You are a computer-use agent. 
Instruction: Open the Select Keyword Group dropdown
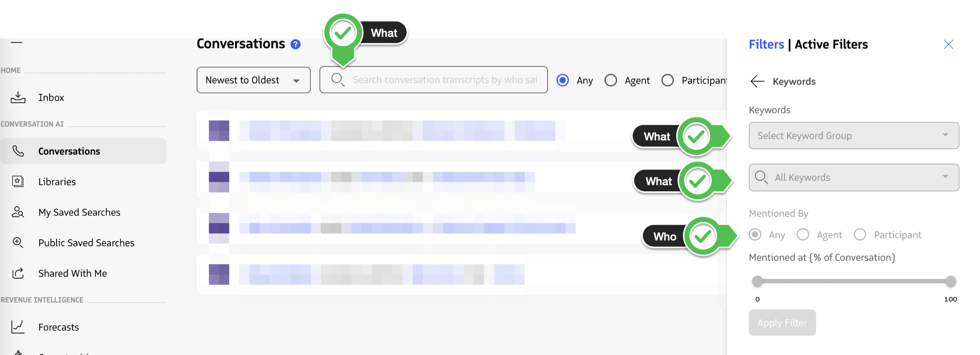853,136
